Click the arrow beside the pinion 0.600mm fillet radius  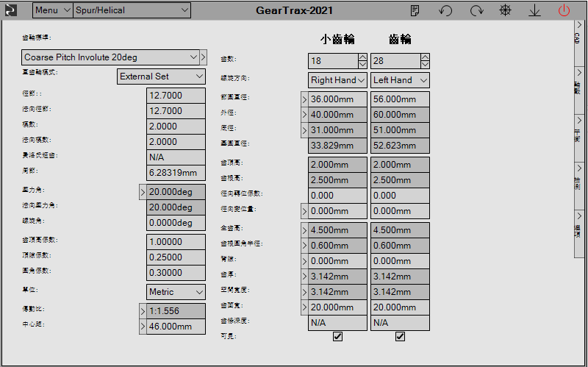click(x=304, y=246)
